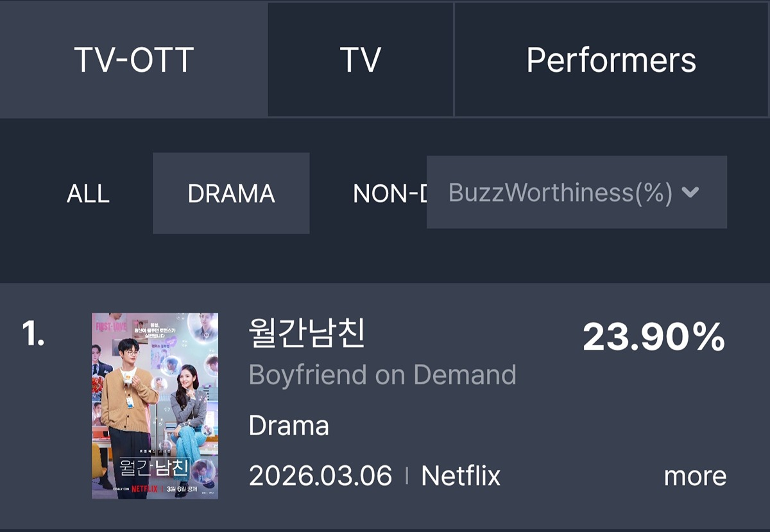Open the Boyfriend on Demand poster thumbnail
The width and height of the screenshot is (770, 532).
click(155, 406)
